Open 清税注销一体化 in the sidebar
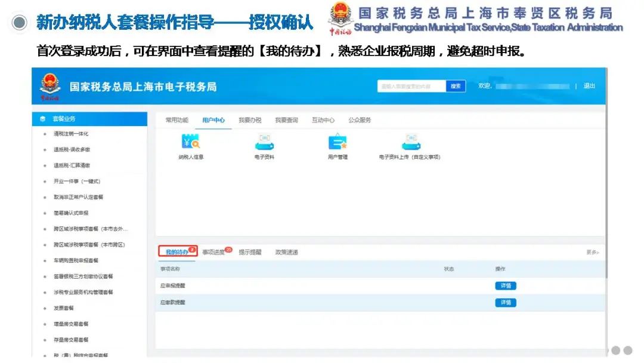 (70, 134)
